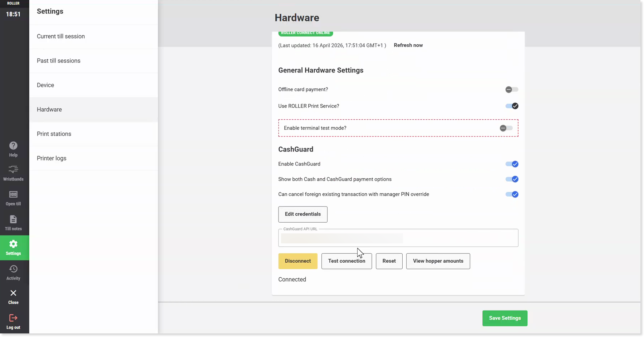Disable the Enable CashGuard switch
644x337 pixels.
click(511, 164)
